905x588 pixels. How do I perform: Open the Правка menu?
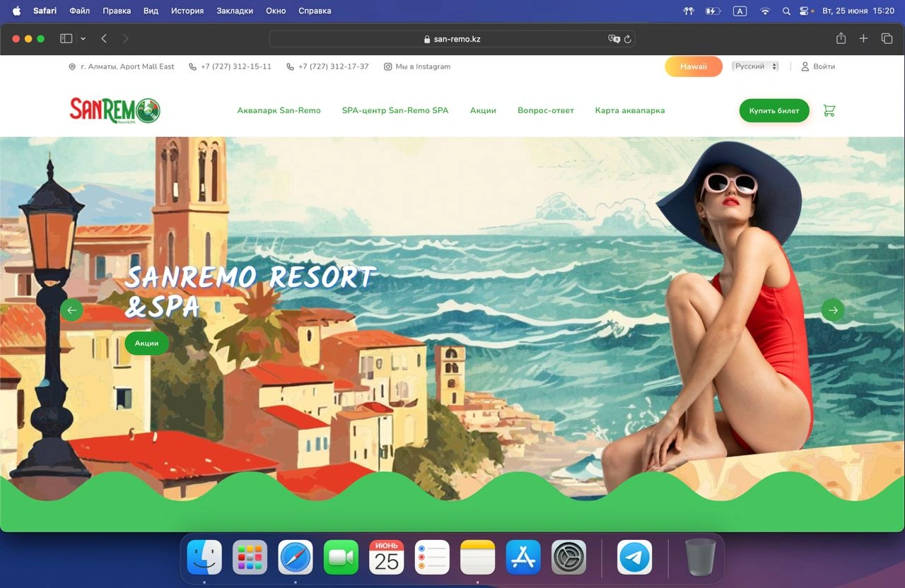(117, 11)
